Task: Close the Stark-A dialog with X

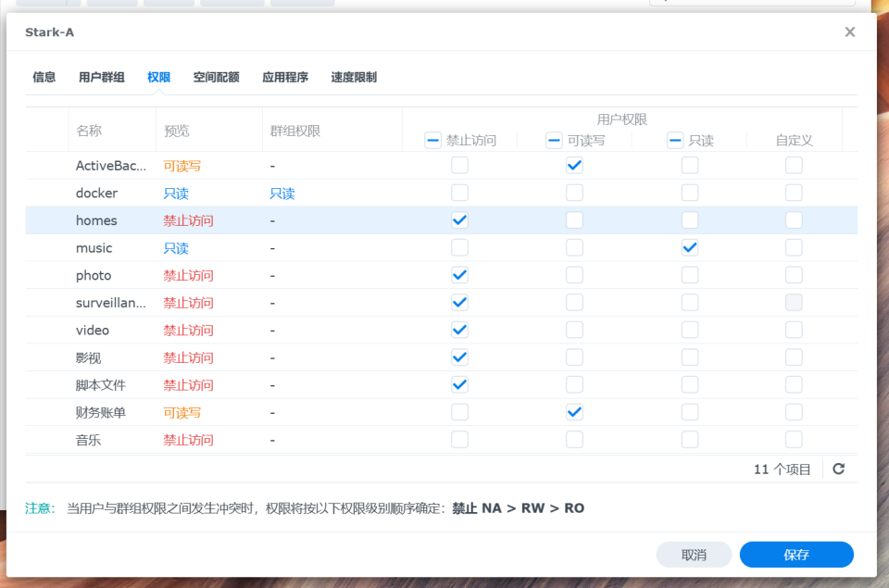Action: pyautogui.click(x=849, y=32)
